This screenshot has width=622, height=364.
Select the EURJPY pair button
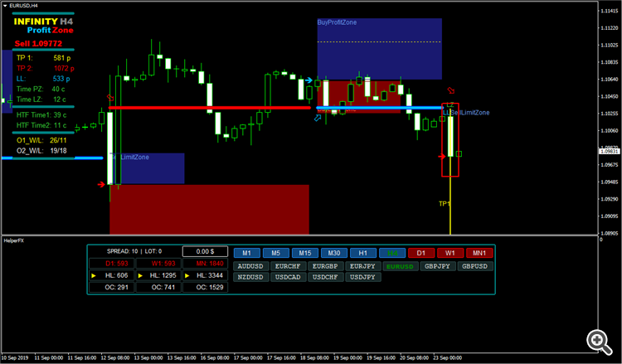(x=362, y=266)
